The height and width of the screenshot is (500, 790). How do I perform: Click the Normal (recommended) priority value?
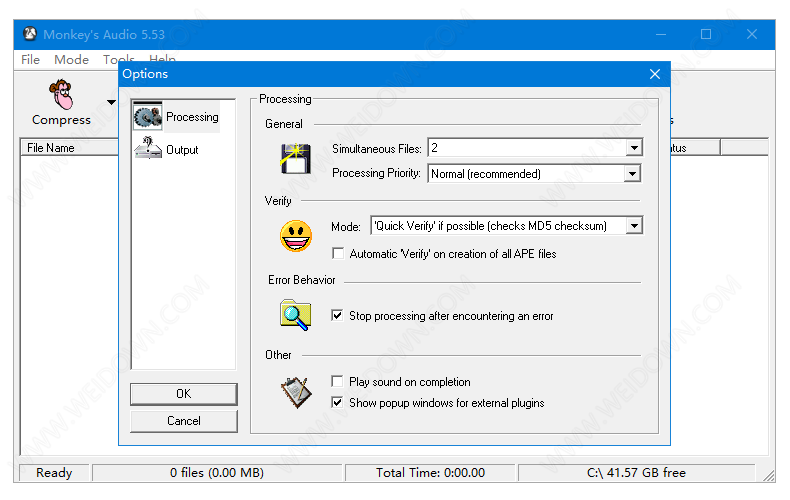click(x=486, y=174)
